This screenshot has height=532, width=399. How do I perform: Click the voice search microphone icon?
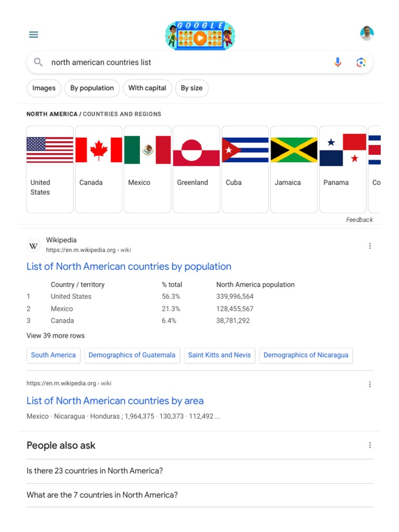click(x=338, y=62)
